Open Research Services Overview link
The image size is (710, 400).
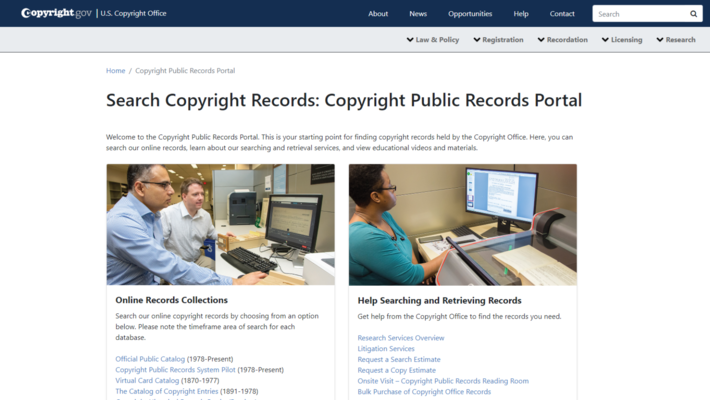point(401,338)
